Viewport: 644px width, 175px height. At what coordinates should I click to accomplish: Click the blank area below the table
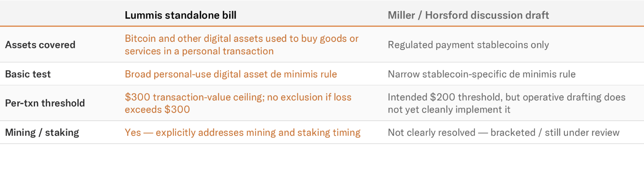[x=322, y=159]
